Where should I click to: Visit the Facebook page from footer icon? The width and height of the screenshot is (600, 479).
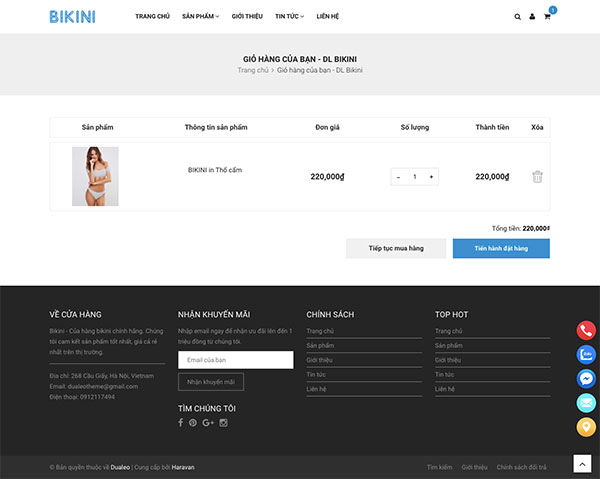click(x=181, y=422)
